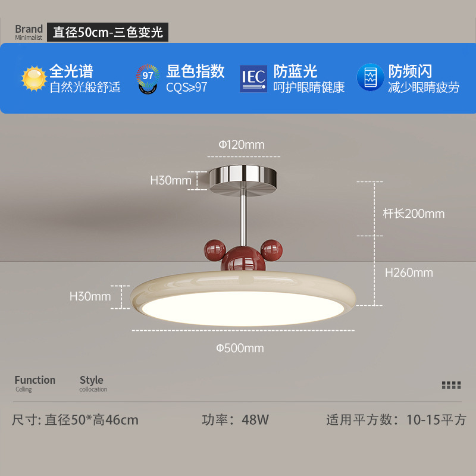
Task: Click the anti-flicker phone icon
Action: pyautogui.click(x=370, y=77)
